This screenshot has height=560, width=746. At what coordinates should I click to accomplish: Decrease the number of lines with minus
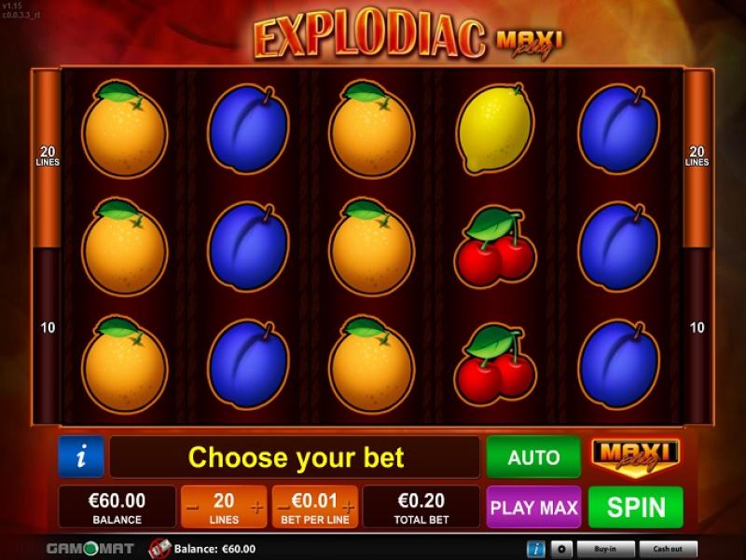pyautogui.click(x=192, y=507)
